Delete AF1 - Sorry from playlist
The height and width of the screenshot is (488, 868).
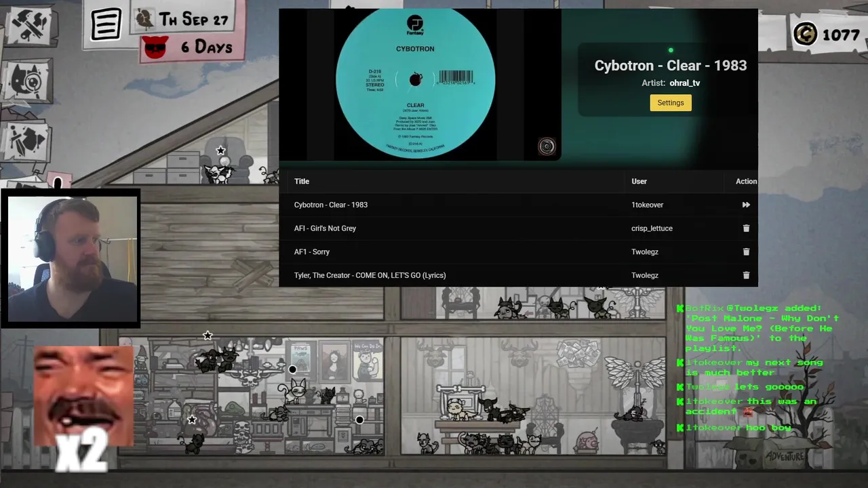746,251
